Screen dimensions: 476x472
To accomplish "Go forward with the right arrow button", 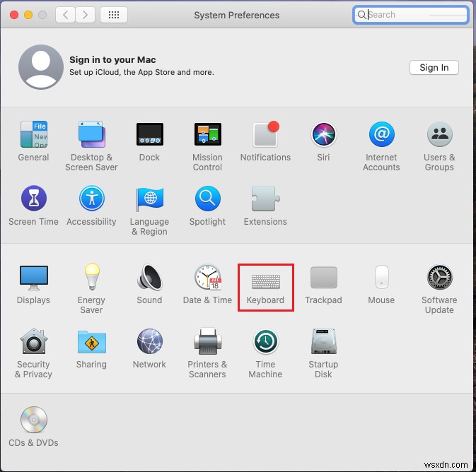I will coord(85,15).
